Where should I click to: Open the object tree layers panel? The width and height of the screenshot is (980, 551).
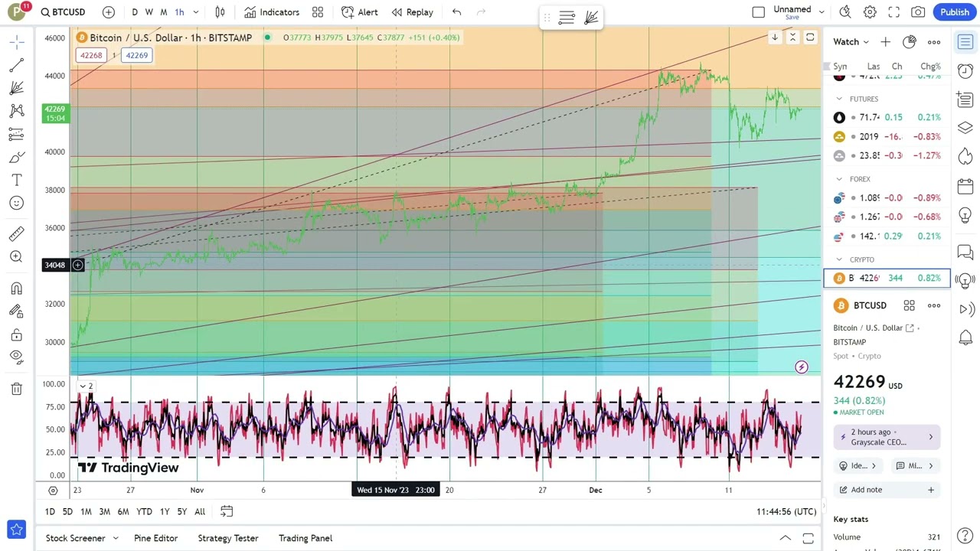click(965, 128)
